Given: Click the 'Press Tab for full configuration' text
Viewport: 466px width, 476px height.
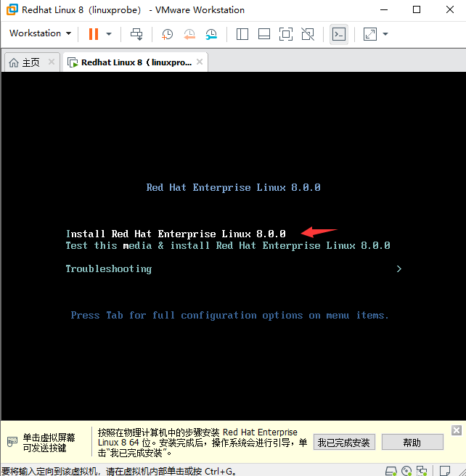Looking at the screenshot, I should click(x=229, y=315).
